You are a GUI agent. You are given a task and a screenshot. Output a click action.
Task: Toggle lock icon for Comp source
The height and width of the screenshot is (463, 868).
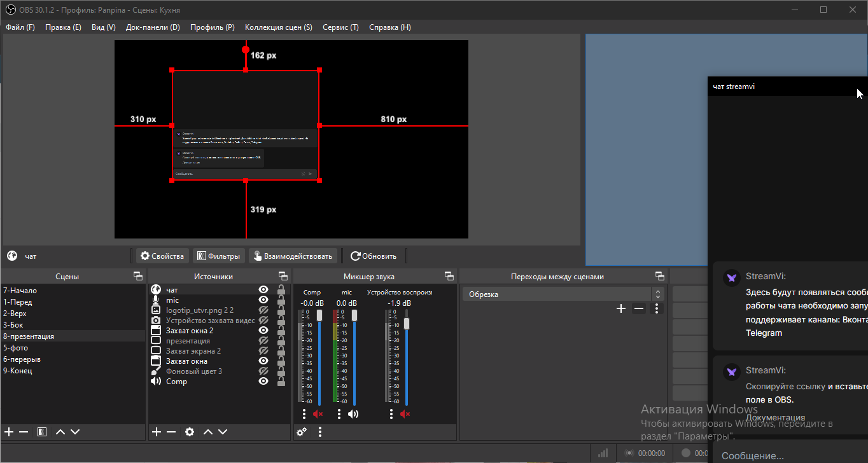pyautogui.click(x=281, y=382)
